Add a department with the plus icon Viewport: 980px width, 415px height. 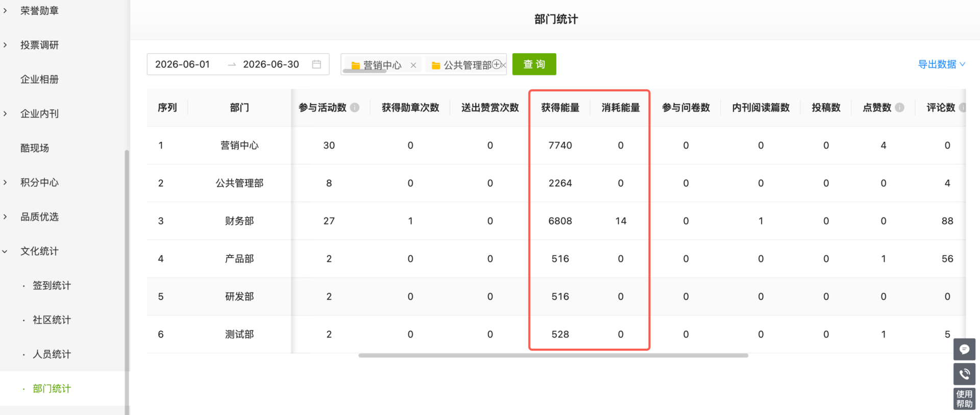tap(497, 64)
